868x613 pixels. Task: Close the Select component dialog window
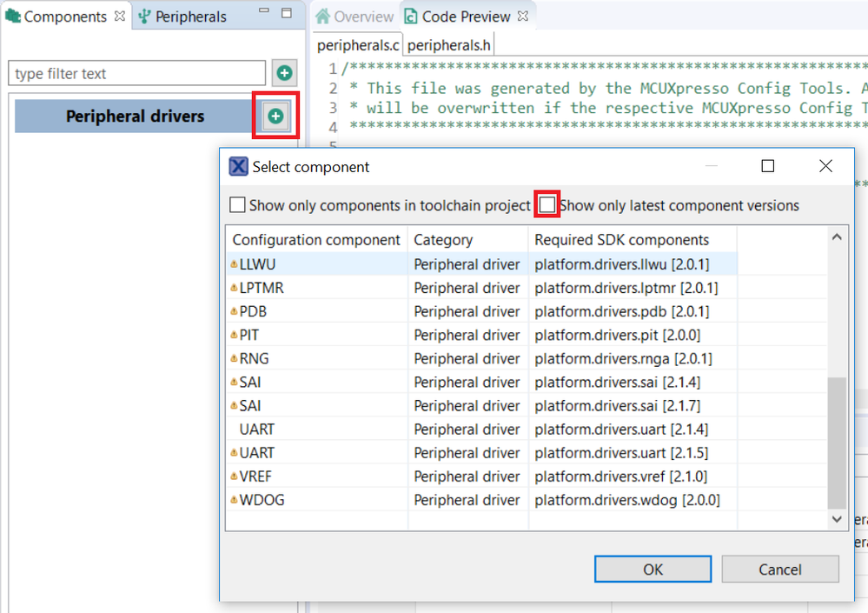[x=825, y=165]
